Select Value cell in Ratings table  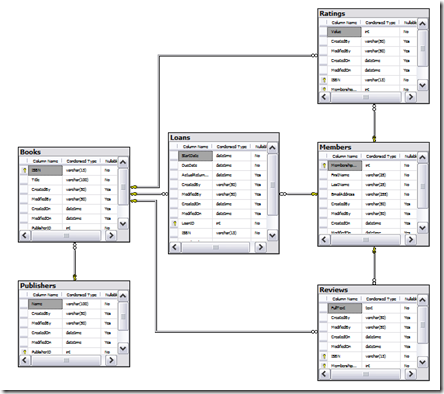[x=345, y=32]
